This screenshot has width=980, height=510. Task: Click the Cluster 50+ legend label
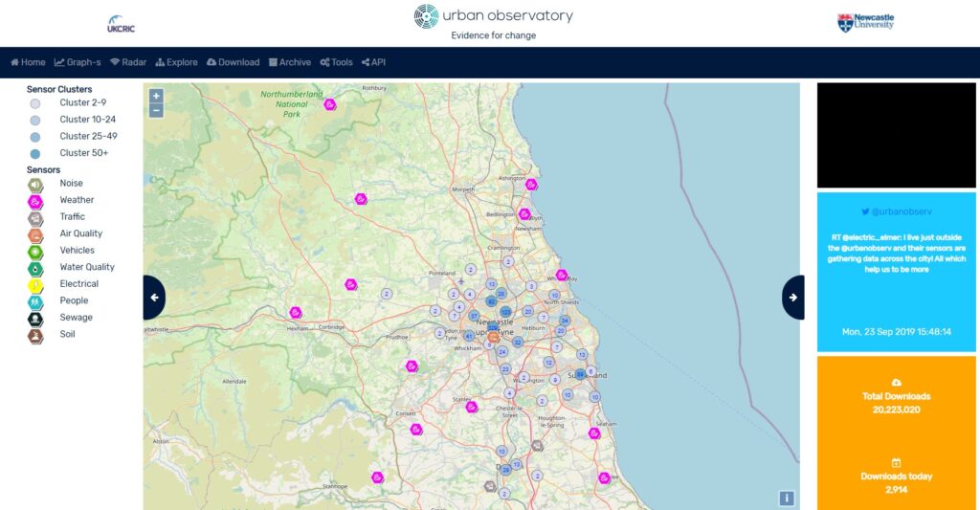tap(84, 153)
